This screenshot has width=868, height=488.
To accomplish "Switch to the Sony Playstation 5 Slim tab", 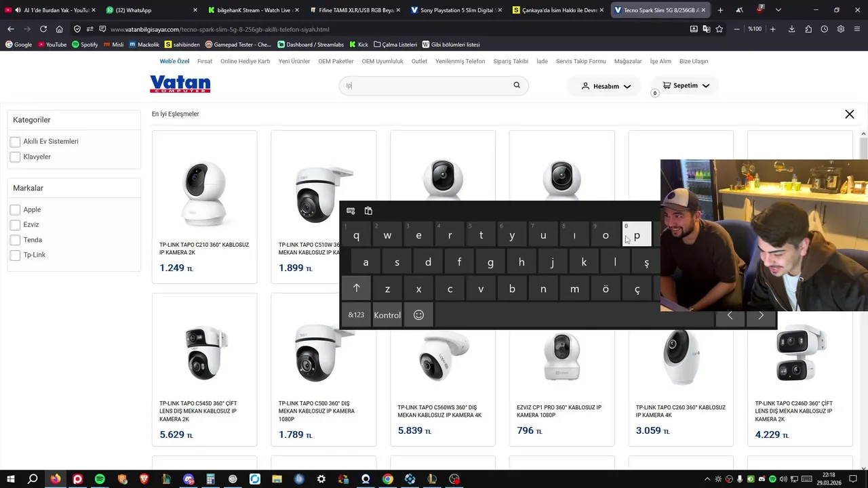I will click(456, 10).
